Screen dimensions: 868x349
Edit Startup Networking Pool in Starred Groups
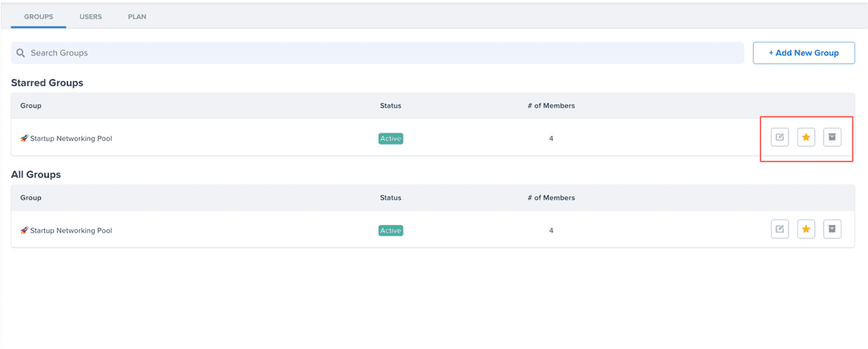pos(780,138)
